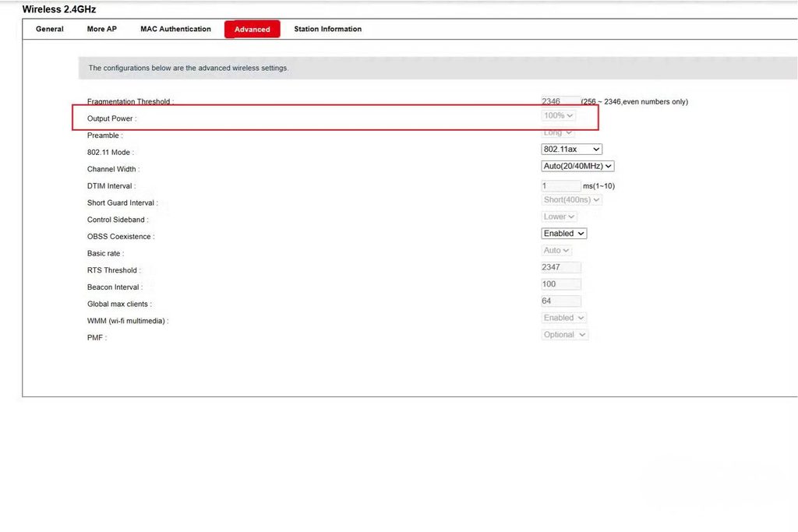Open the OBSS Coexistence dropdown
Screen dimensions: 798x532
point(564,234)
